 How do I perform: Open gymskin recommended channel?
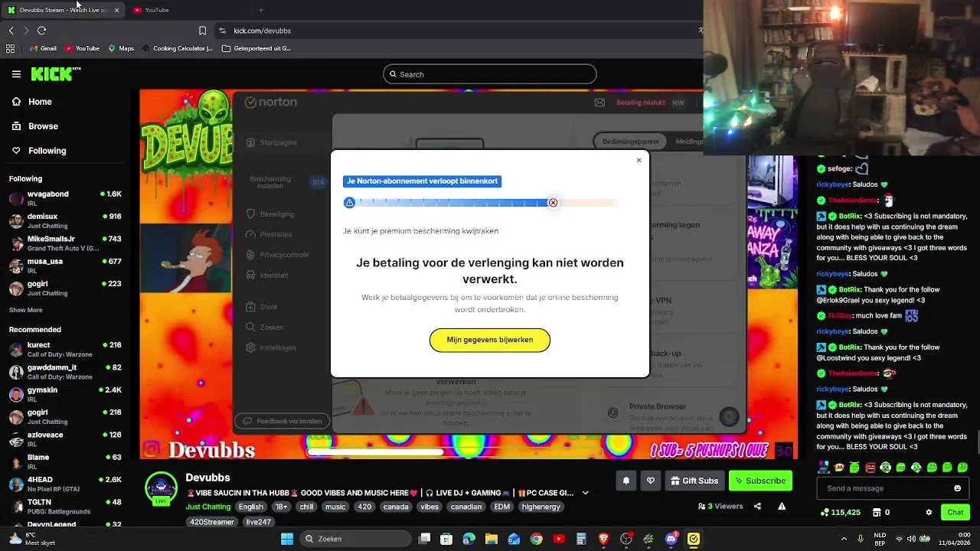(65, 394)
